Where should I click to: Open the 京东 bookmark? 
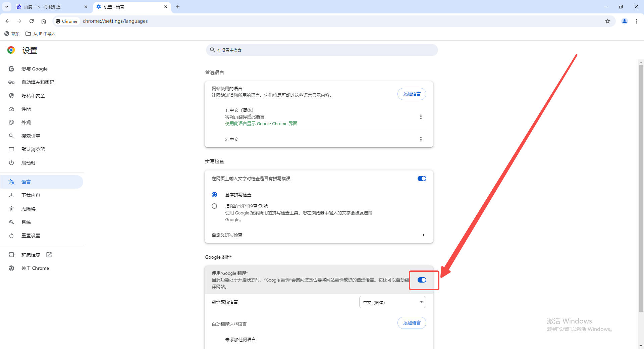point(12,34)
